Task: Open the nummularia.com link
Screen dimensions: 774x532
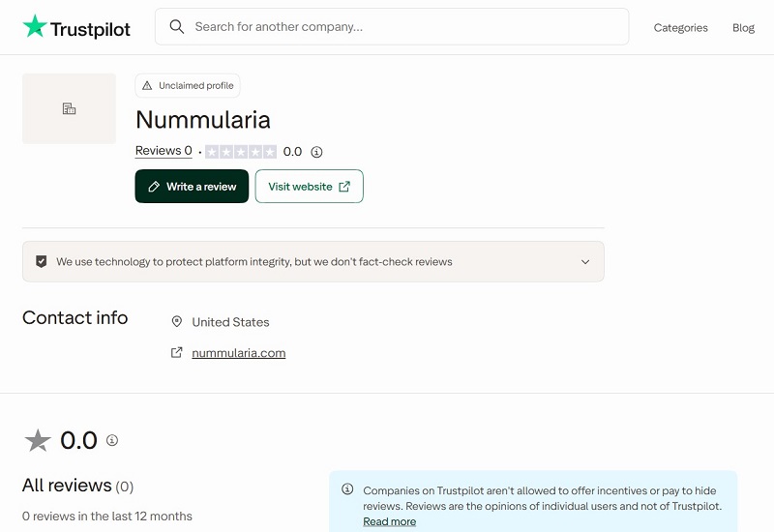Action: (x=238, y=353)
